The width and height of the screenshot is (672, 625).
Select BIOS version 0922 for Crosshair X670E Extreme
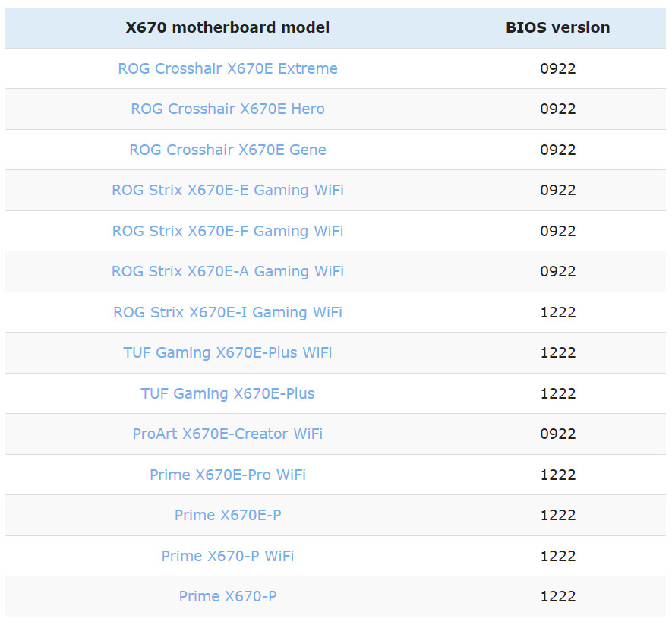point(557,68)
